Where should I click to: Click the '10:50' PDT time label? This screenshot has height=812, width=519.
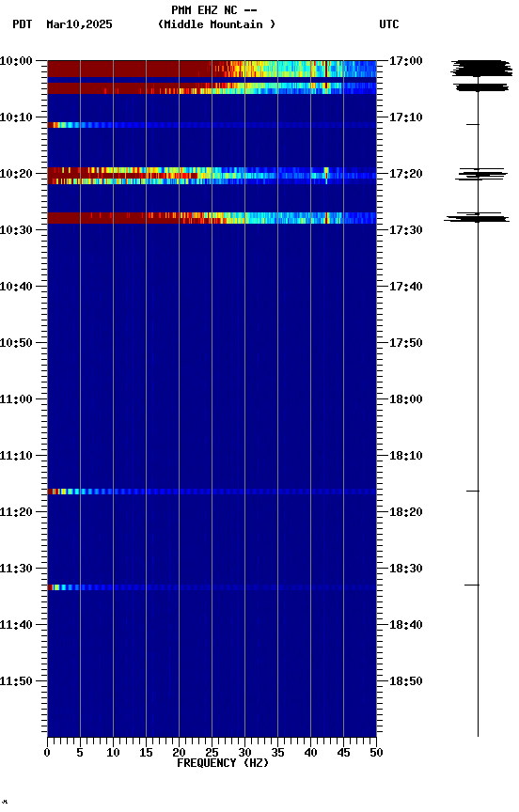click(16, 343)
